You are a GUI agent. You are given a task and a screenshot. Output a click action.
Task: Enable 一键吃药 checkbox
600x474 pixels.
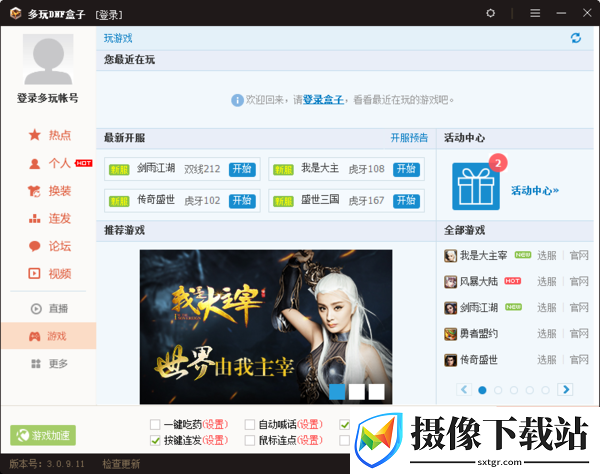coord(155,424)
